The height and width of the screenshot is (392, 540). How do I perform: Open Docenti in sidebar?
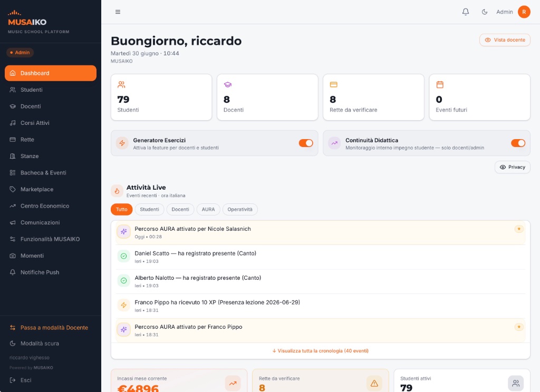click(51, 106)
